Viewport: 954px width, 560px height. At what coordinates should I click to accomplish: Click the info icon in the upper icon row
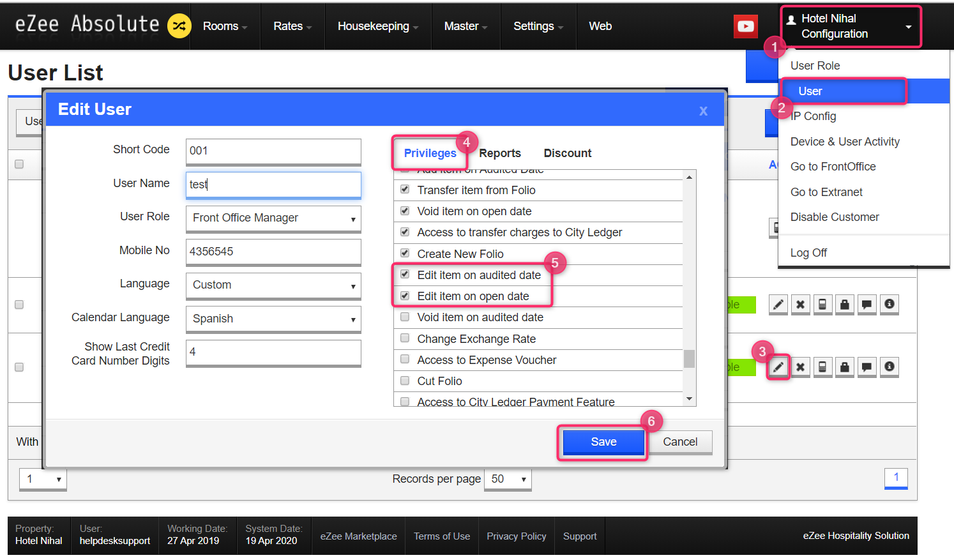click(x=889, y=305)
